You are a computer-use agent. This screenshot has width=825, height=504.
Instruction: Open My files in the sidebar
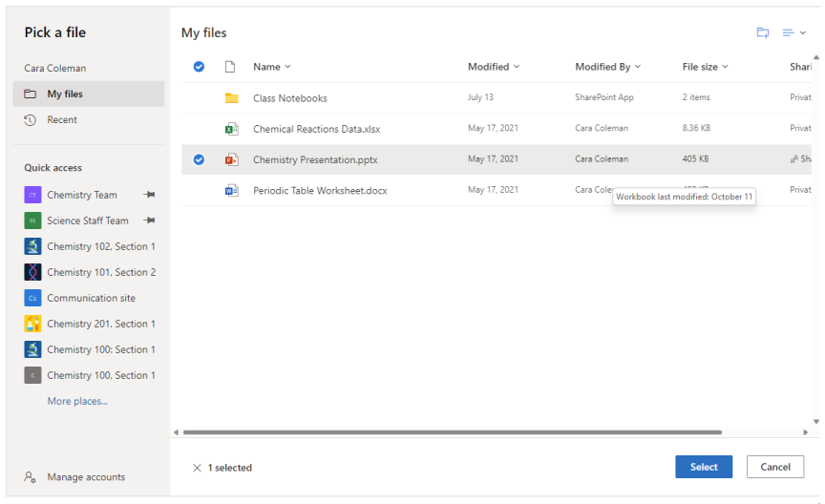pos(89,94)
